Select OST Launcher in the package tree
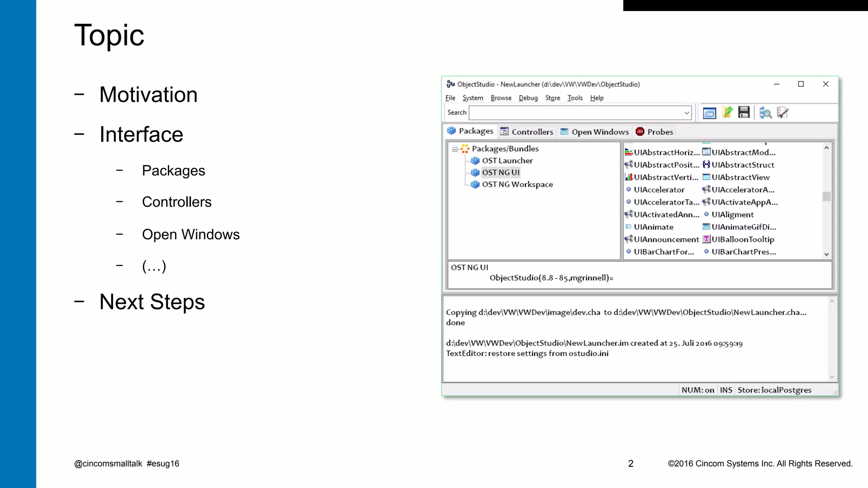This screenshot has width=868, height=488. [507, 161]
